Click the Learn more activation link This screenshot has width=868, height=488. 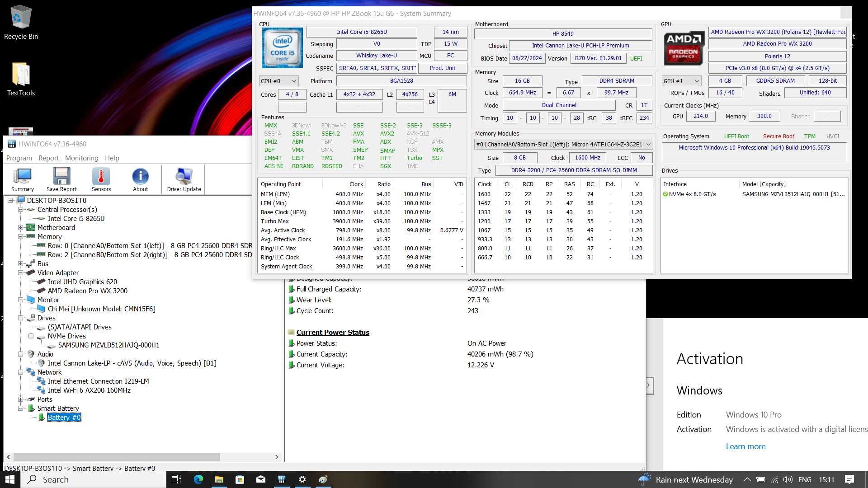pyautogui.click(x=745, y=446)
